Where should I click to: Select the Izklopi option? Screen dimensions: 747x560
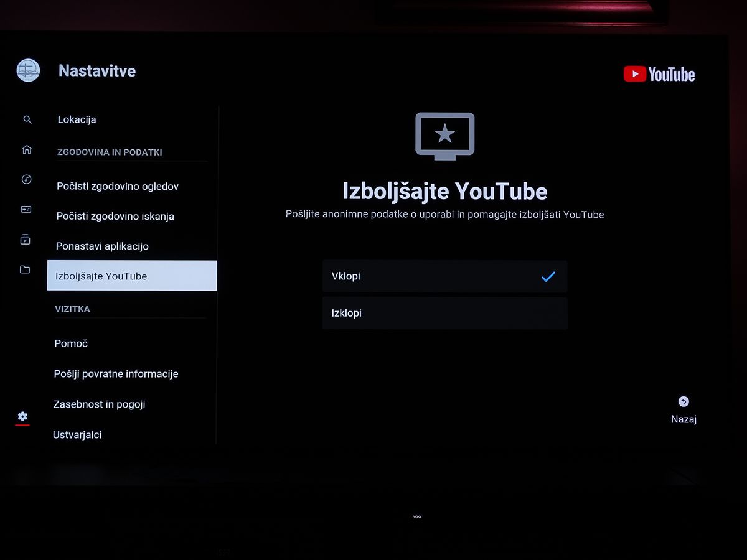coord(444,313)
